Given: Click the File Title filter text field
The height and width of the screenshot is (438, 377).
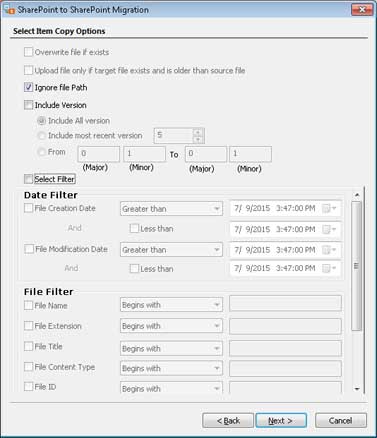Looking at the screenshot, I should click(285, 348).
